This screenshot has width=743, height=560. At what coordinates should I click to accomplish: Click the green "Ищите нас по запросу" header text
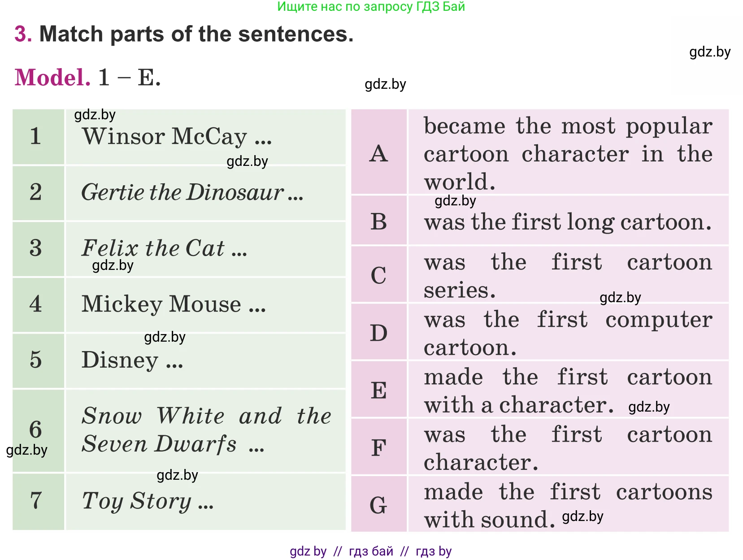371,7
